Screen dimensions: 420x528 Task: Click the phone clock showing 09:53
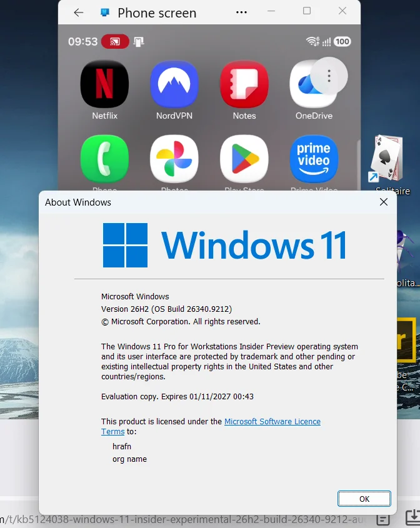(x=82, y=41)
